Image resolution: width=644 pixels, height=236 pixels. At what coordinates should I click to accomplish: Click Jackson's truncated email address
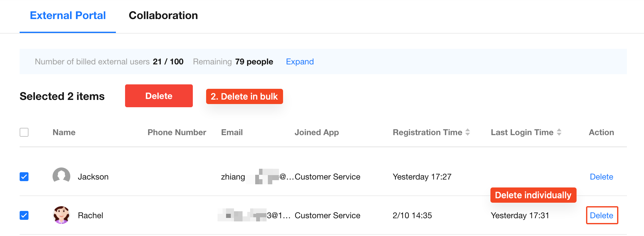click(257, 177)
